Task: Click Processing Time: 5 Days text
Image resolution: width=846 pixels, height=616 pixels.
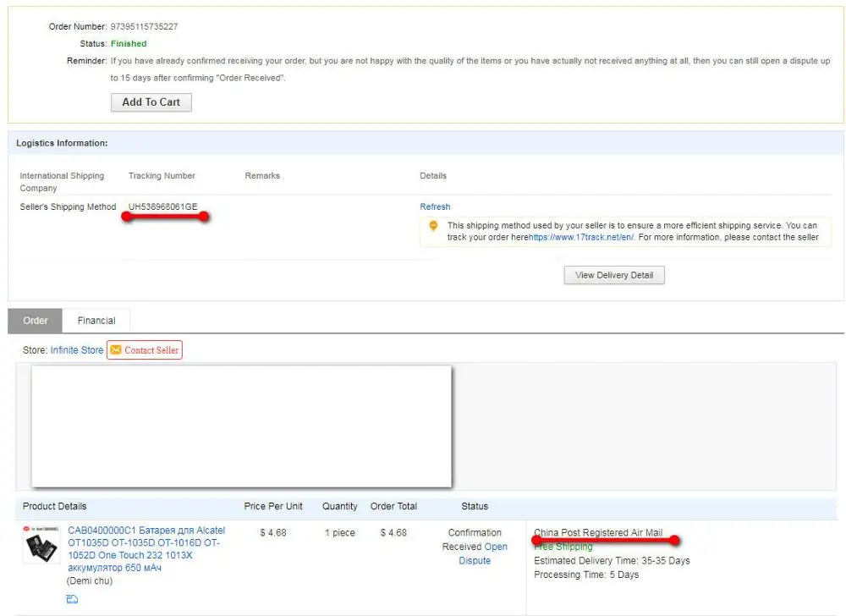Action: pyautogui.click(x=586, y=575)
